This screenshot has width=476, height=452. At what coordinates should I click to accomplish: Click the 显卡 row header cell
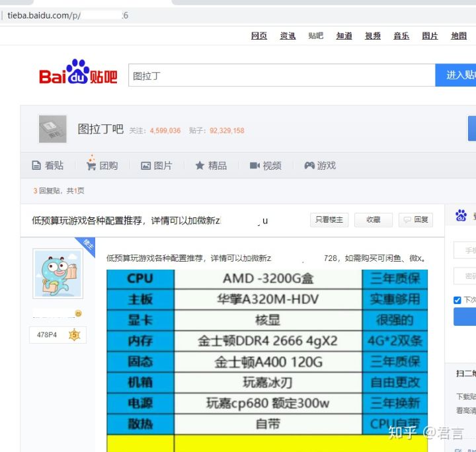coord(141,320)
